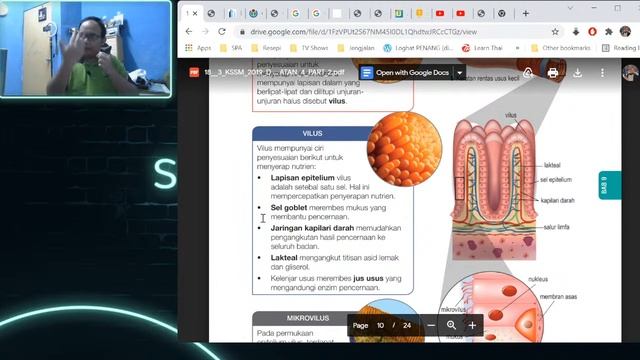Viewport: 640px width, 360px height.
Task: Click 'Jaringan kapilari darah' text
Action: click(312, 228)
